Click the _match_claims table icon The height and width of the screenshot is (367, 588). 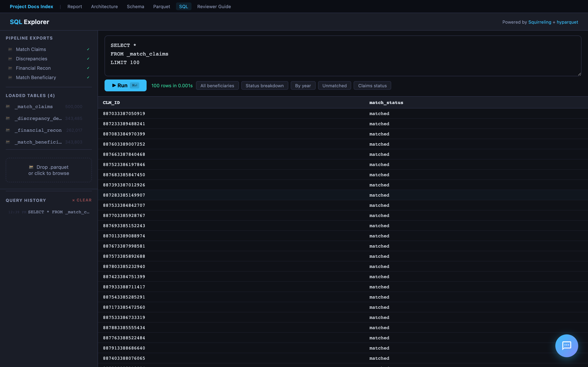pos(8,107)
